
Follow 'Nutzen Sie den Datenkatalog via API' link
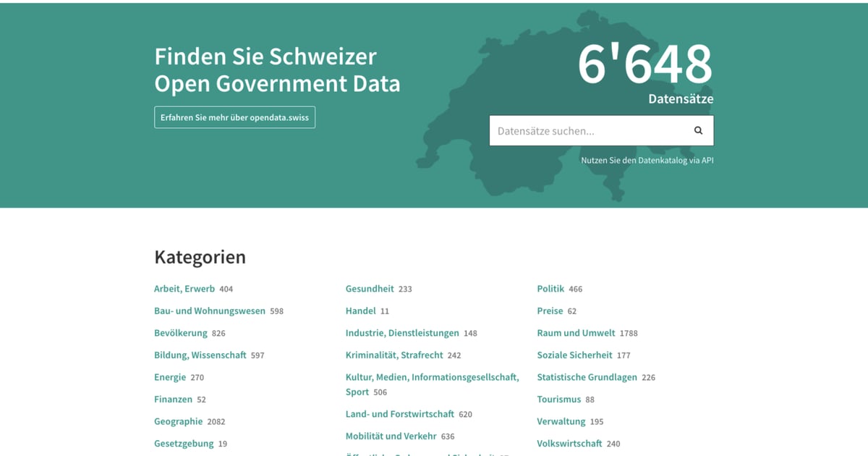point(647,161)
